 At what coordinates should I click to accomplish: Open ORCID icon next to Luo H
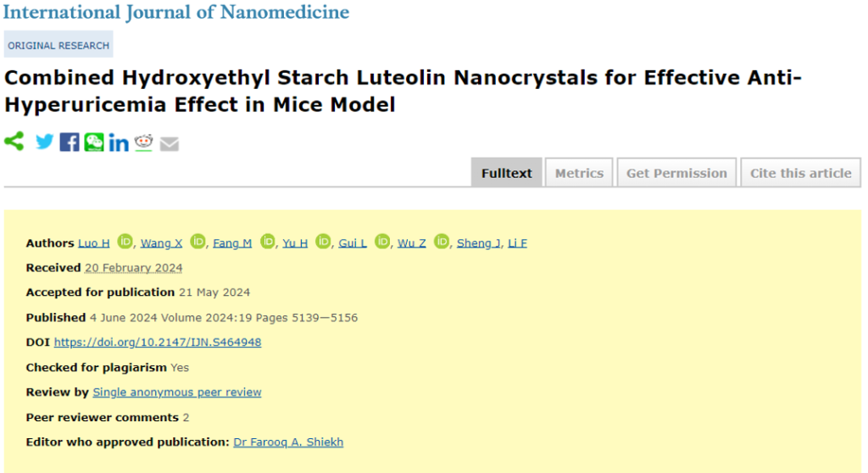(125, 242)
